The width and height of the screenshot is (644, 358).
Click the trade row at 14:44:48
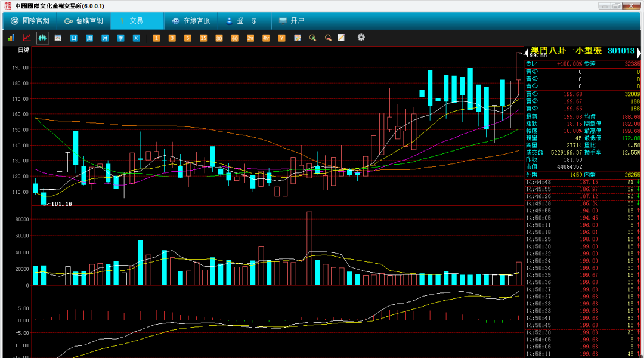583,182
